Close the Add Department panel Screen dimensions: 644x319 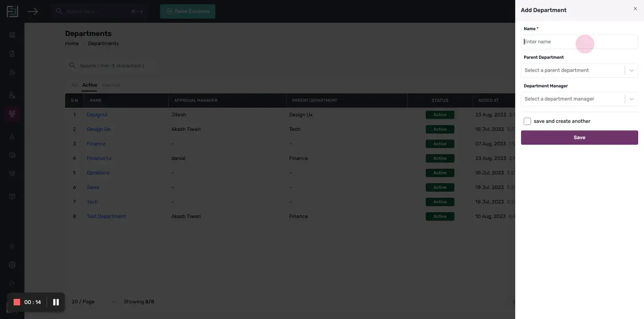click(x=635, y=9)
